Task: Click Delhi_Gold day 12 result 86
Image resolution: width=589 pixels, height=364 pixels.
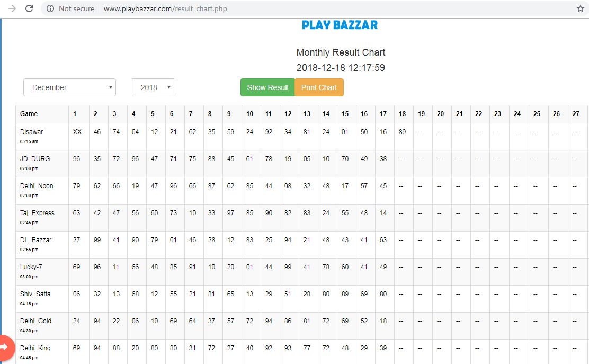Action: click(x=288, y=321)
